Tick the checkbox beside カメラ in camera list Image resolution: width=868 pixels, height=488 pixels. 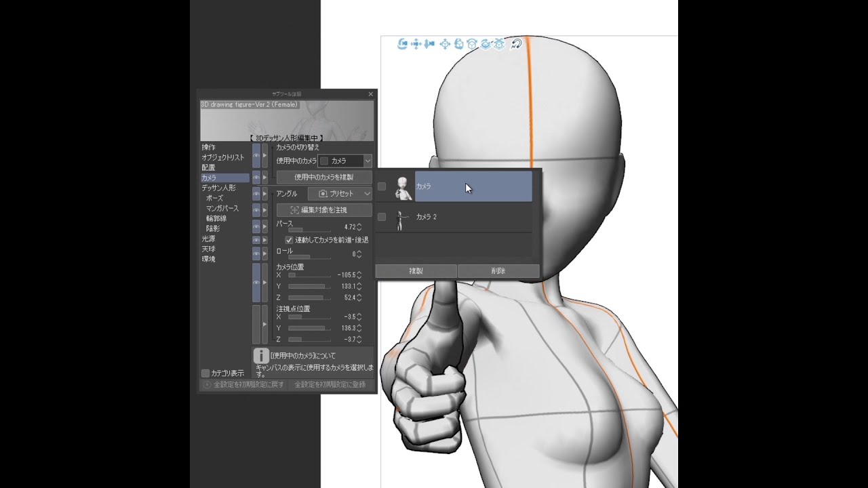coord(382,186)
